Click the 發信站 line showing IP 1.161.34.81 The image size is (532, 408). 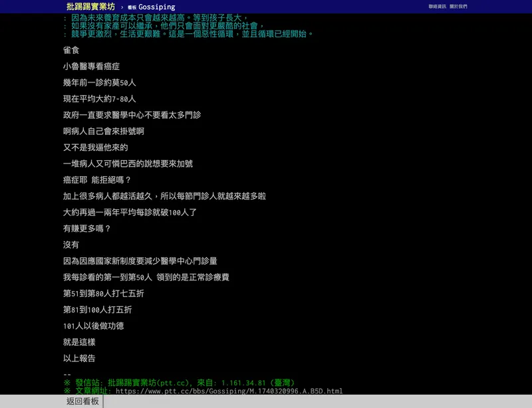click(179, 383)
